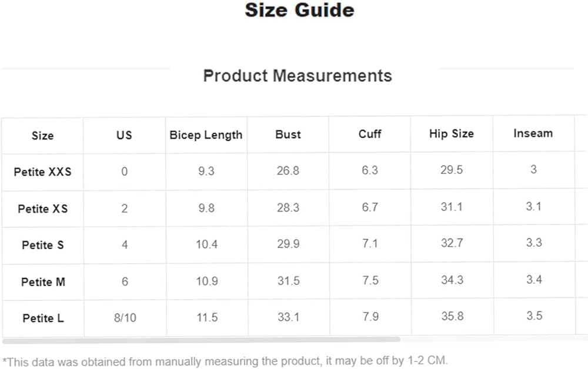Click the Bicep Length column header
588x369 pixels.
coord(206,135)
